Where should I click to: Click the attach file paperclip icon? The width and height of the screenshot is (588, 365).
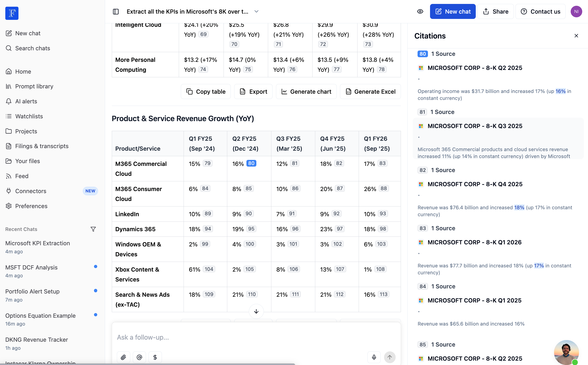coord(124,357)
